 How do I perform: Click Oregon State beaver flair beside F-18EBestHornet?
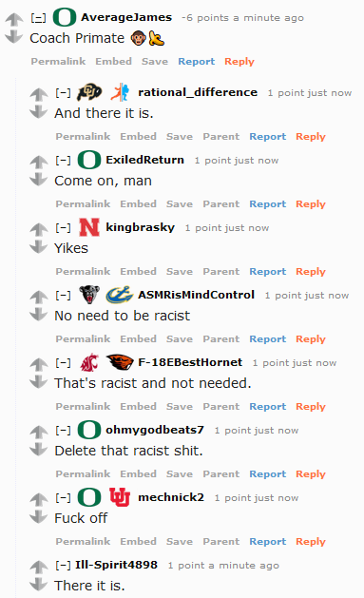coord(120,362)
